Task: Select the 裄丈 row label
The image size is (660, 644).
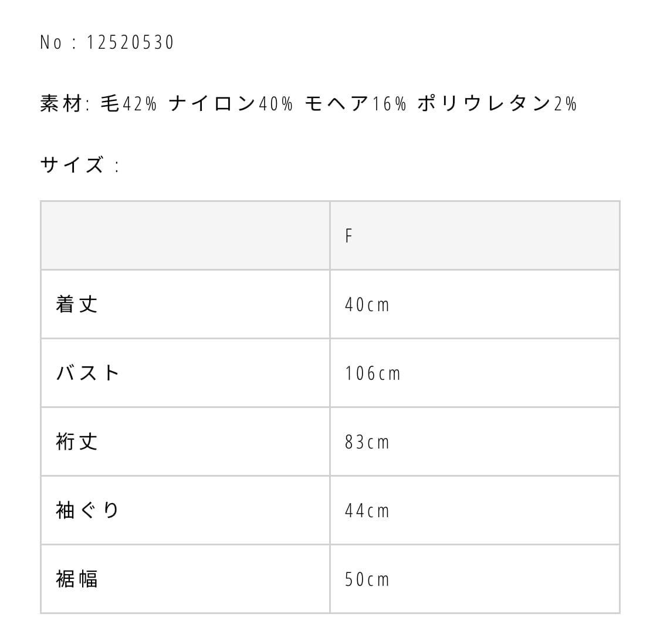Action: pyautogui.click(x=77, y=441)
